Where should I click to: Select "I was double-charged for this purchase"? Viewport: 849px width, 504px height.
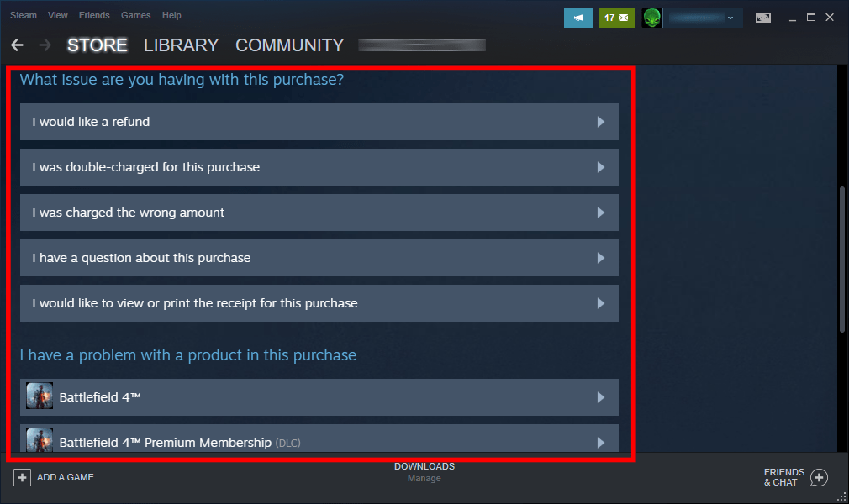tap(146, 167)
